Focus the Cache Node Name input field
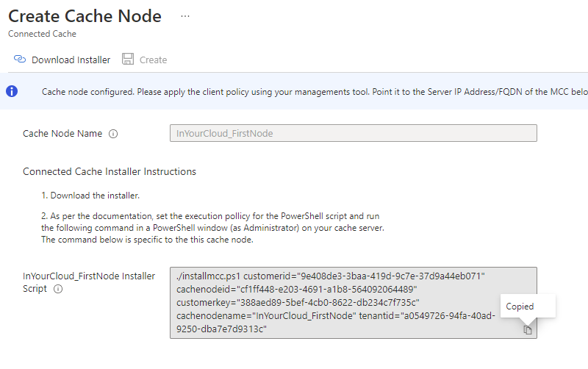 point(353,133)
